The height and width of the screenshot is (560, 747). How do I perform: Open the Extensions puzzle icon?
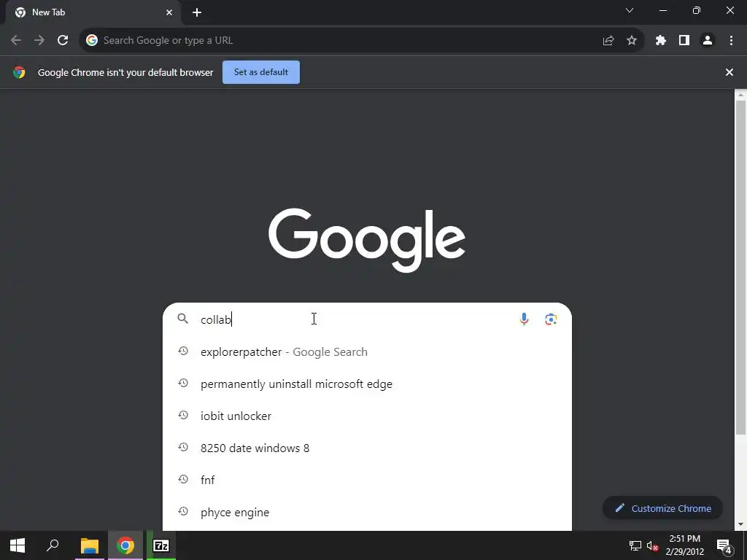[x=661, y=41]
